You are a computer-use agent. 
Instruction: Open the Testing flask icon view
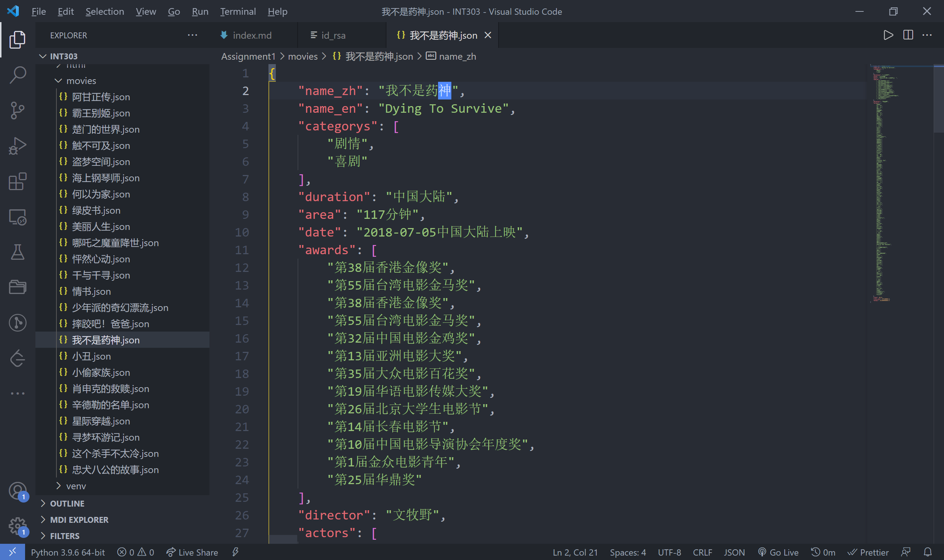point(17,252)
